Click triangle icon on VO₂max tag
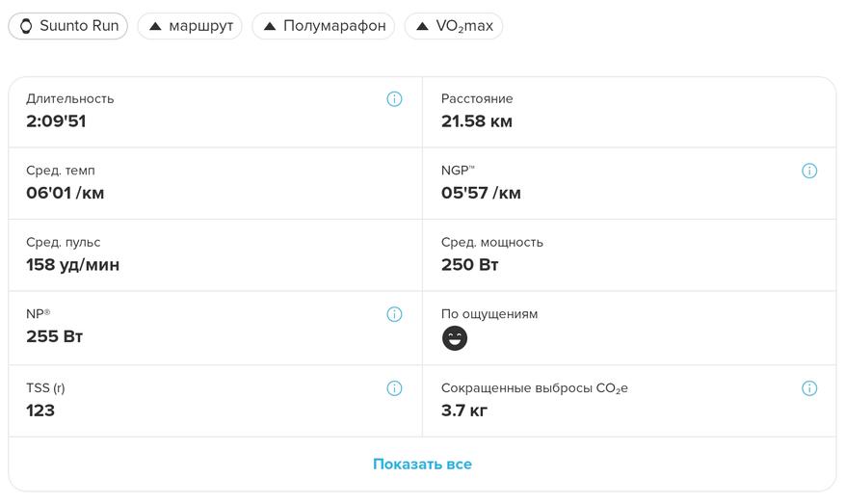 click(x=422, y=26)
